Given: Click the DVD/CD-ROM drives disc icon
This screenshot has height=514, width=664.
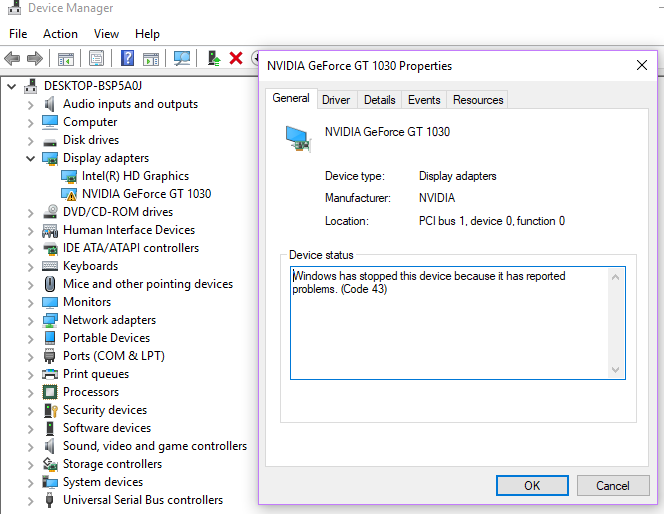Looking at the screenshot, I should (x=50, y=212).
